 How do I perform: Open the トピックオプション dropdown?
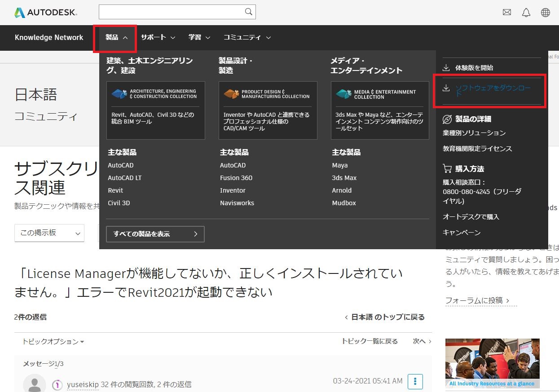(x=53, y=341)
